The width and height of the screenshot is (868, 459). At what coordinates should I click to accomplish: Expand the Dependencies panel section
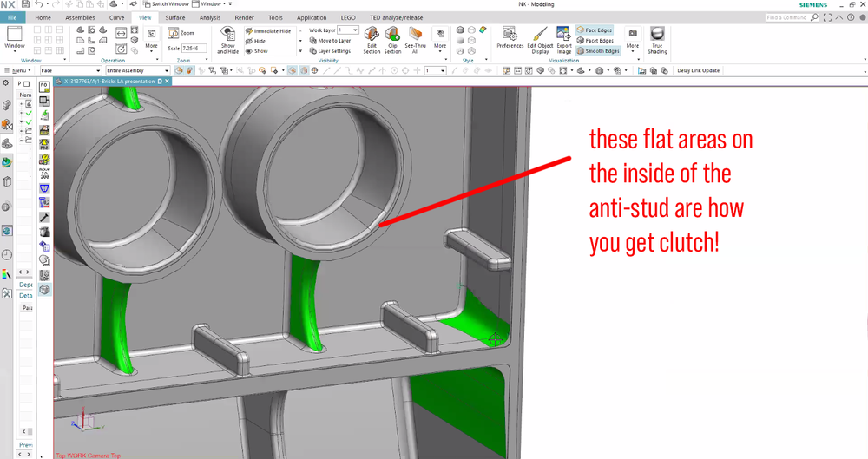[x=26, y=284]
